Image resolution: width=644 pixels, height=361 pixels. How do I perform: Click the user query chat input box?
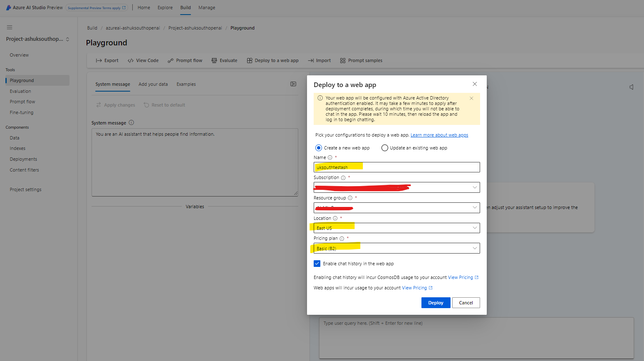click(476, 338)
